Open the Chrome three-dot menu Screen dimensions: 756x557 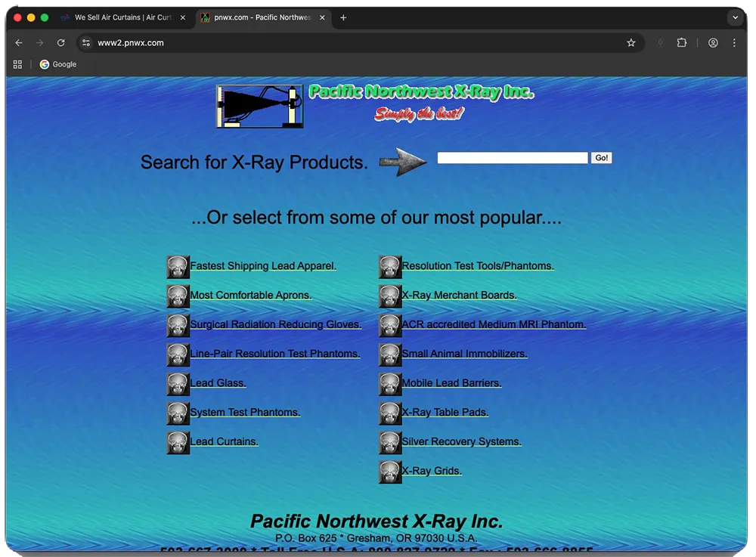click(734, 43)
